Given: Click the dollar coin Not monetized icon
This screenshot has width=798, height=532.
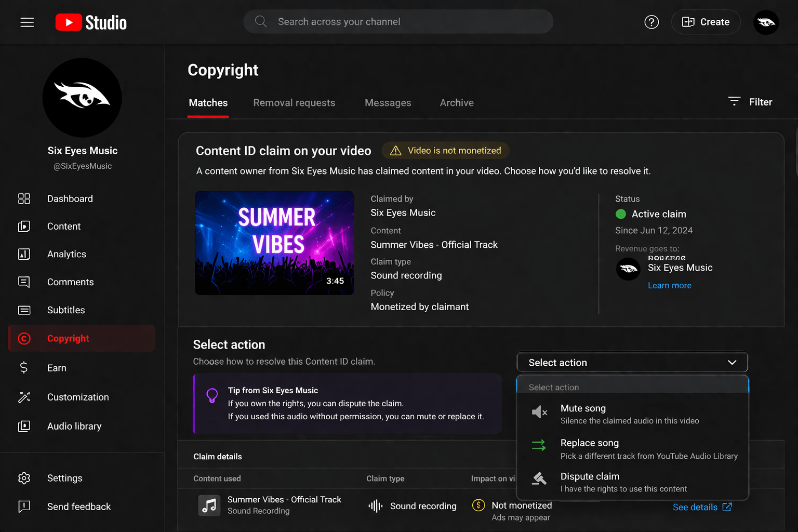Looking at the screenshot, I should click(x=478, y=505).
